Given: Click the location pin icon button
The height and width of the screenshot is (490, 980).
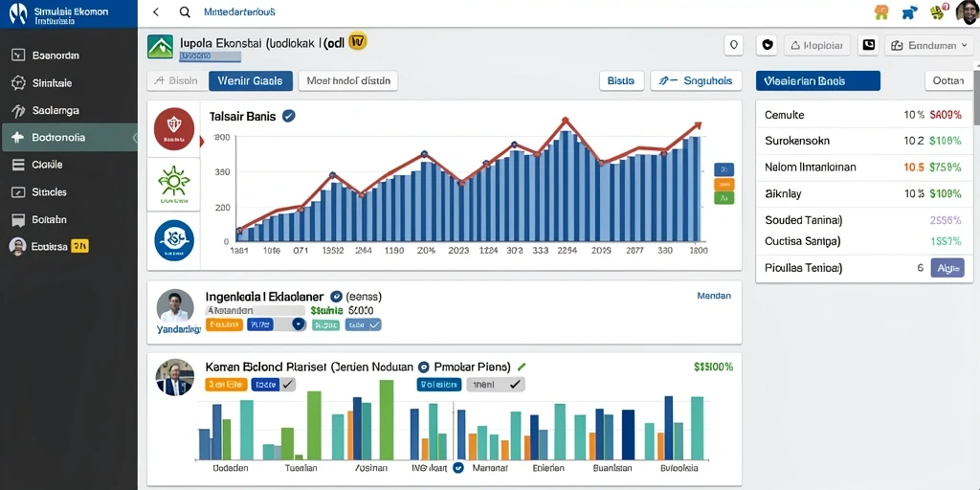Looking at the screenshot, I should point(733,45).
